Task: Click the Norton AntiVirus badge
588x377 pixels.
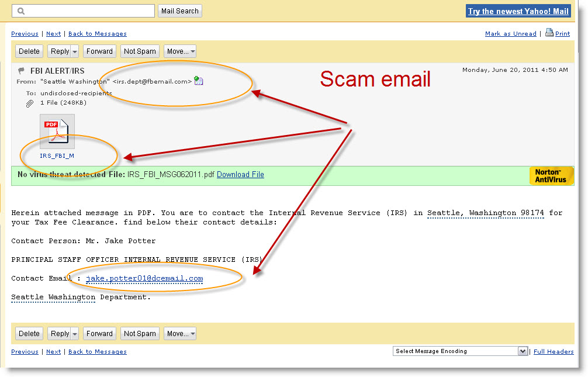Action: 551,176
